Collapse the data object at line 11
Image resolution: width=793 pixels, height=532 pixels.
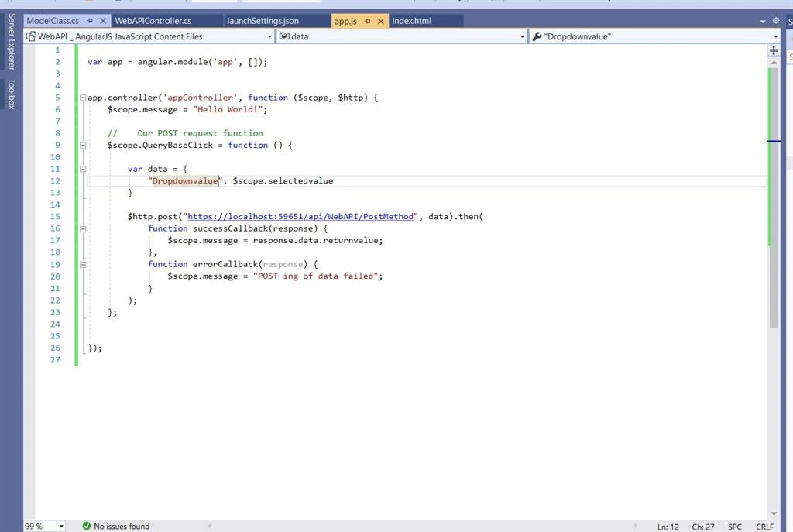[x=82, y=169]
